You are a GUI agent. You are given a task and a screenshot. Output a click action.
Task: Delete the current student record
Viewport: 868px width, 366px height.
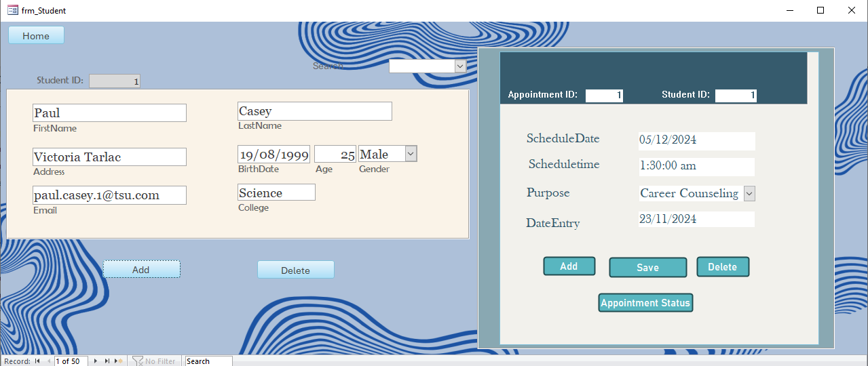click(x=295, y=270)
